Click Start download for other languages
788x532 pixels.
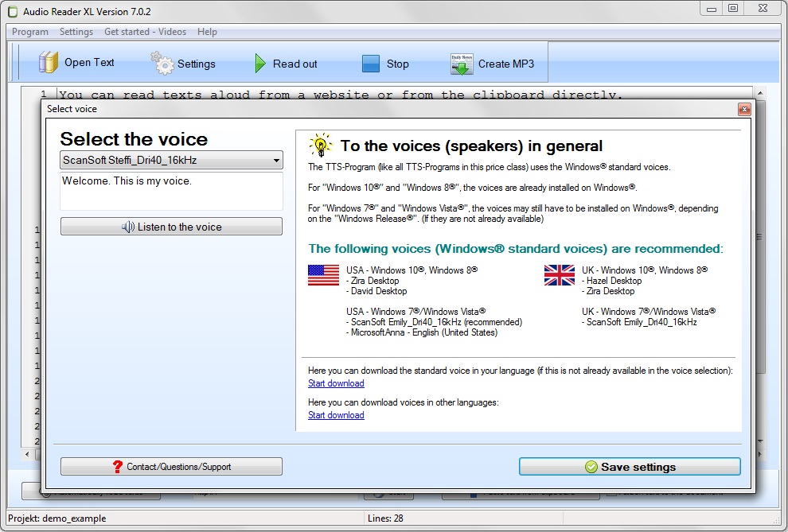pos(336,415)
